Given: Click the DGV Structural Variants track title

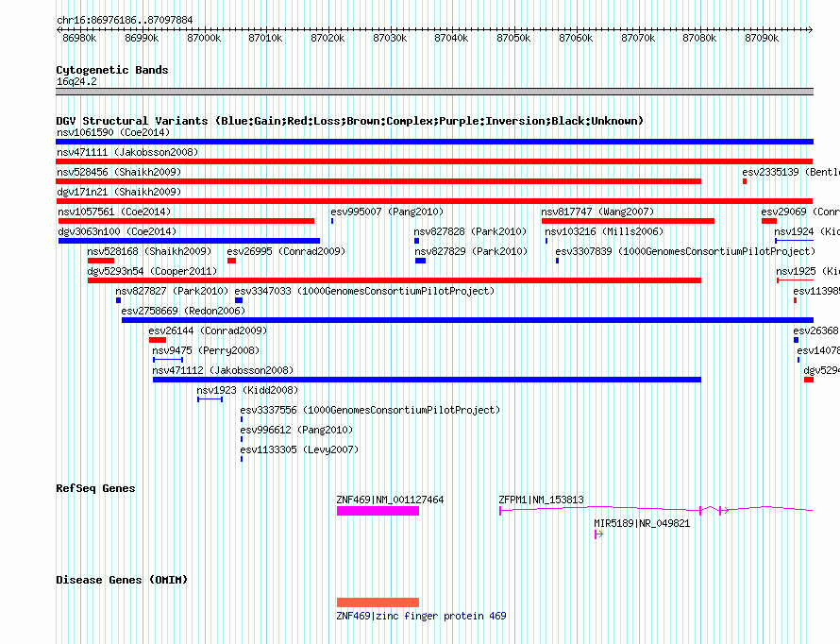Looking at the screenshot, I should coord(350,121).
